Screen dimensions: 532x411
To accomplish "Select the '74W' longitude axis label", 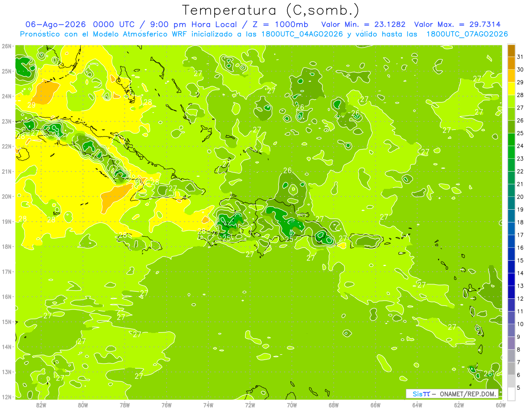I will pyautogui.click(x=208, y=405).
